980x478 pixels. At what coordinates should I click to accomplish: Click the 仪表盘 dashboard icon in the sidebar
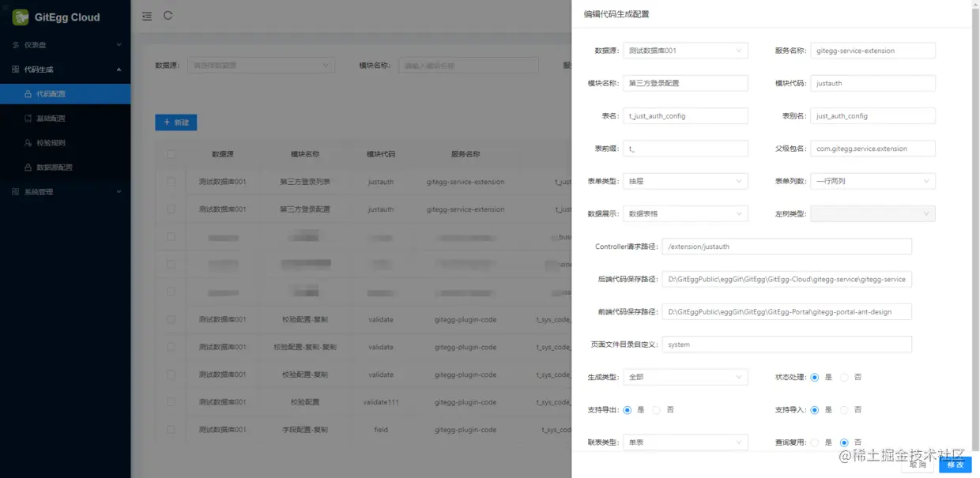click(16, 45)
